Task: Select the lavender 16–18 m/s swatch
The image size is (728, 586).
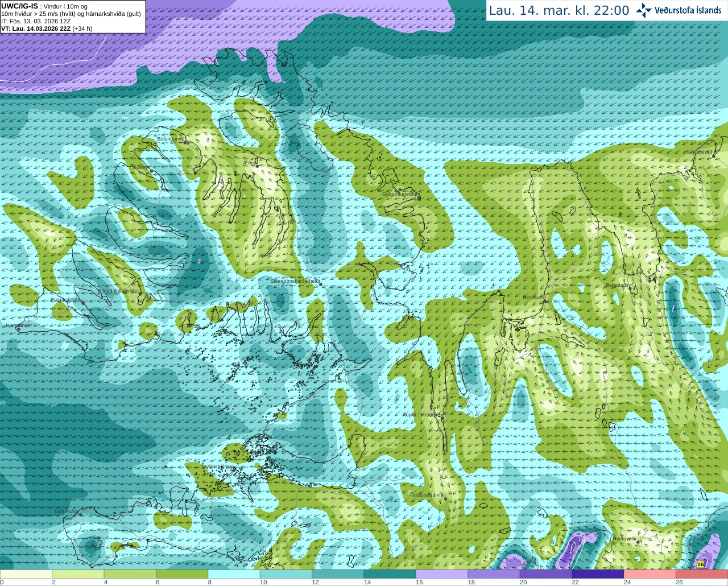Action: tap(442, 574)
